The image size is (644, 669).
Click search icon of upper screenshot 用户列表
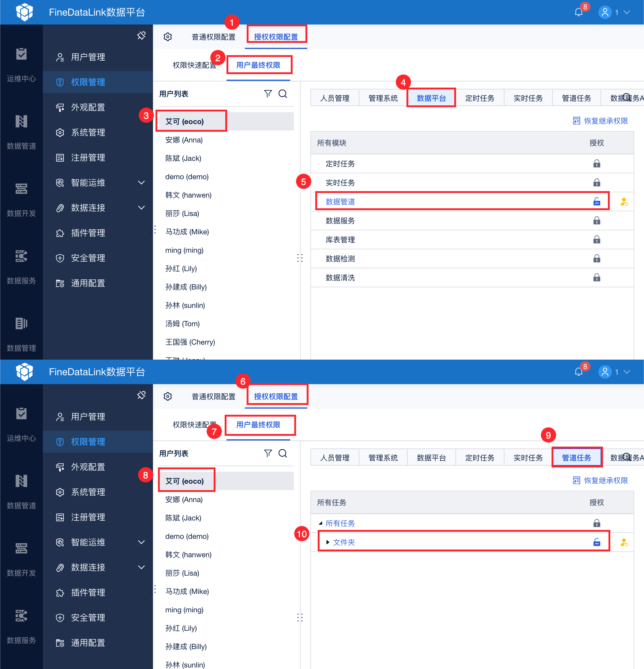(283, 93)
